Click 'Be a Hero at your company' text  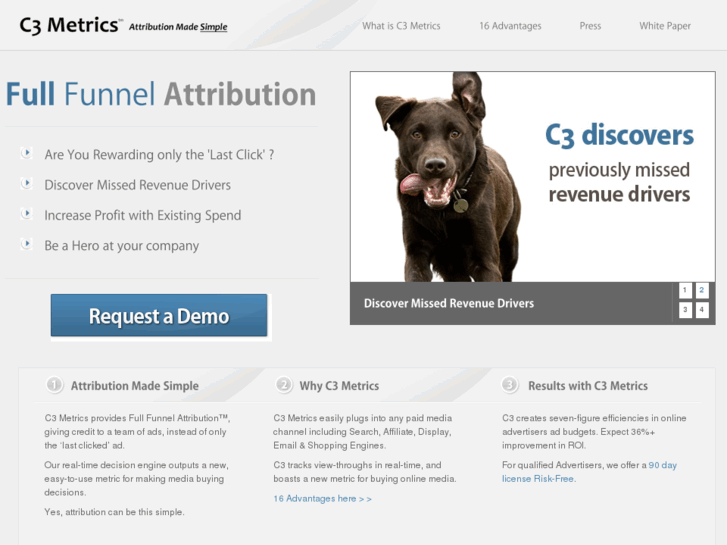(x=121, y=246)
